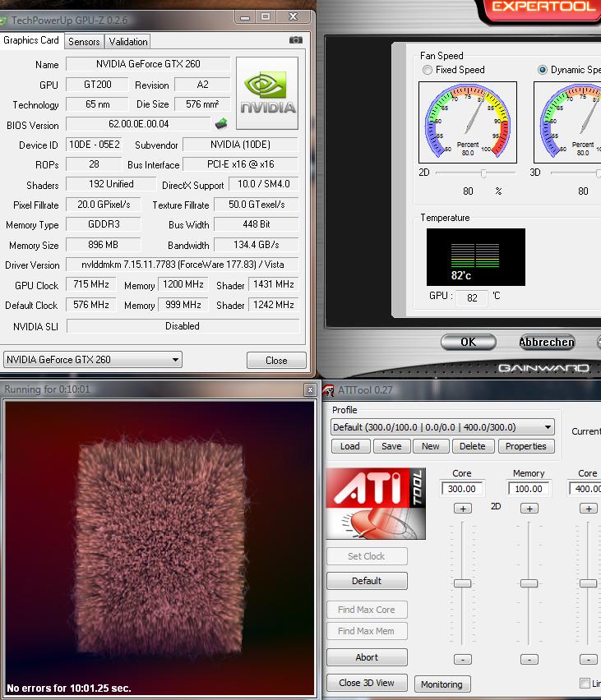Increase 2D Memory clock with plus button
This screenshot has height=700, width=601.
point(529,509)
